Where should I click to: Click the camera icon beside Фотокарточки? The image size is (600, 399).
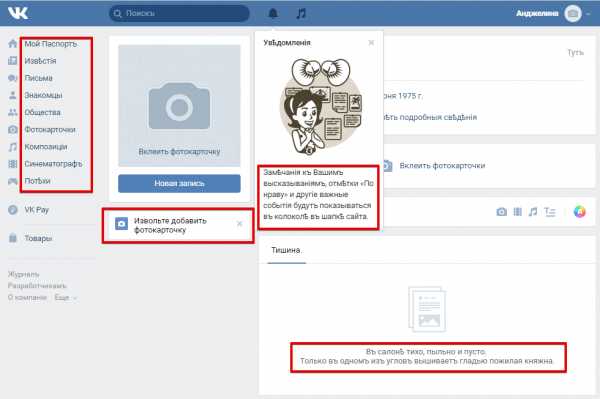point(13,129)
